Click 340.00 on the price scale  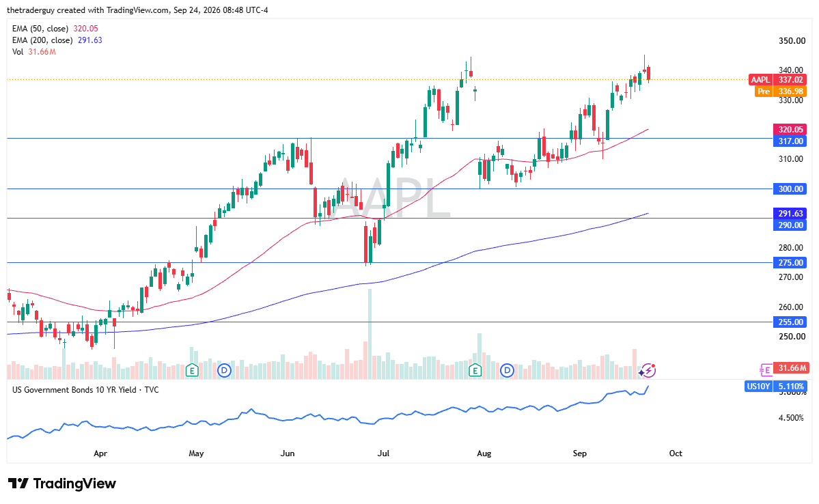point(791,70)
